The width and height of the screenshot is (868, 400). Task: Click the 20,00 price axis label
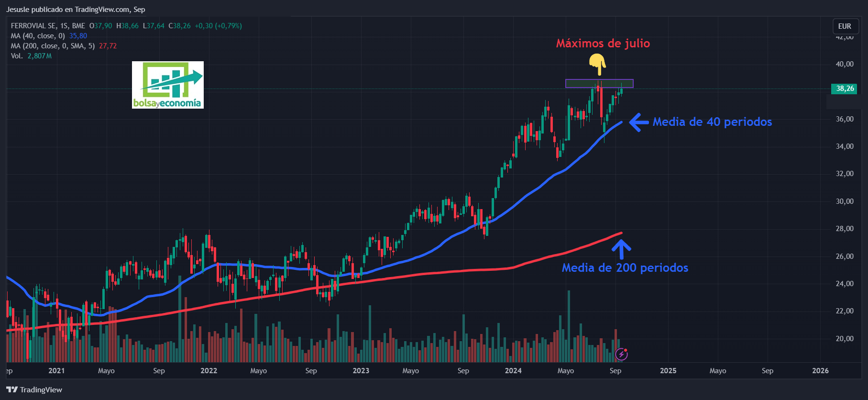pos(845,339)
